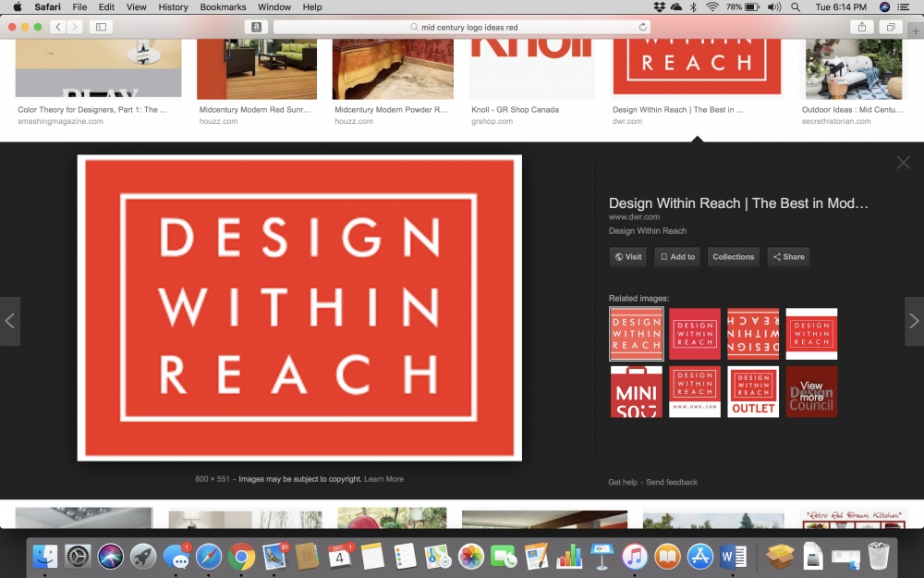Click the Visit button
The image size is (924, 578).
coord(628,257)
